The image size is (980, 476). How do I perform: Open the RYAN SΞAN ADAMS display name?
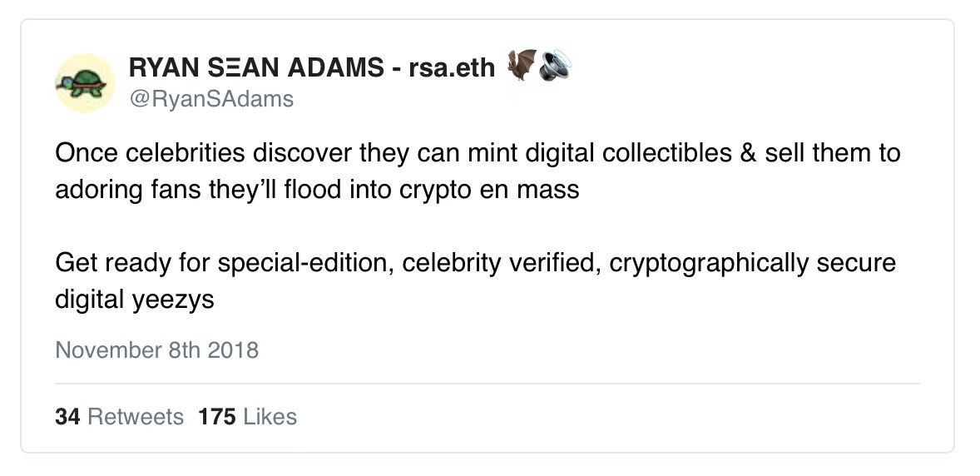click(256, 67)
